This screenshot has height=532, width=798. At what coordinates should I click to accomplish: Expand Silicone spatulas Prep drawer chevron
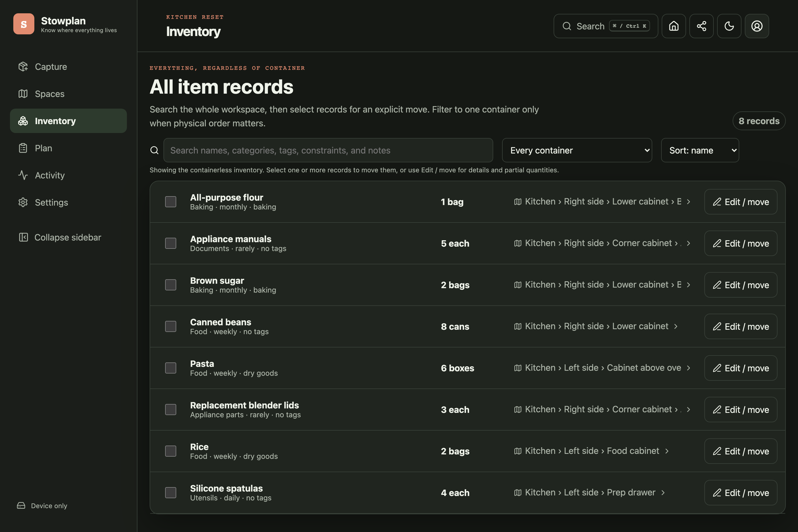coord(663,493)
